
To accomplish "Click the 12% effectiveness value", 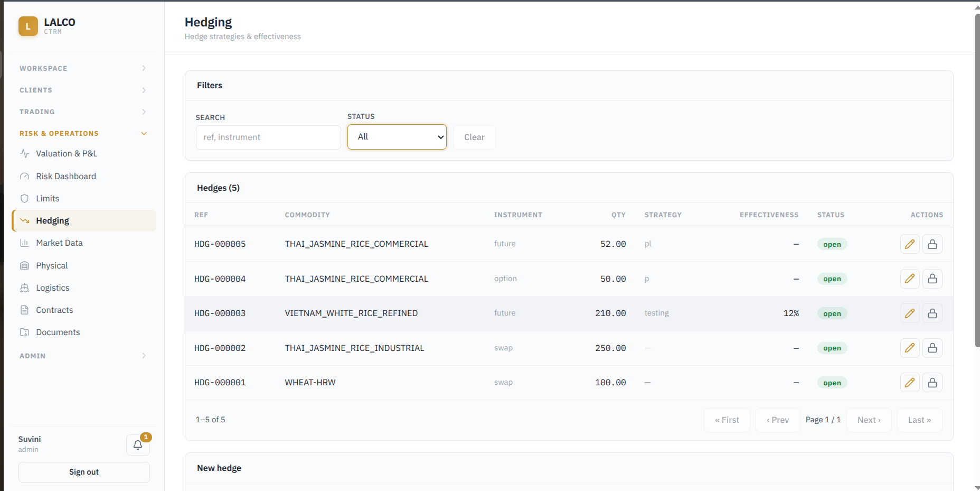I will pos(791,313).
